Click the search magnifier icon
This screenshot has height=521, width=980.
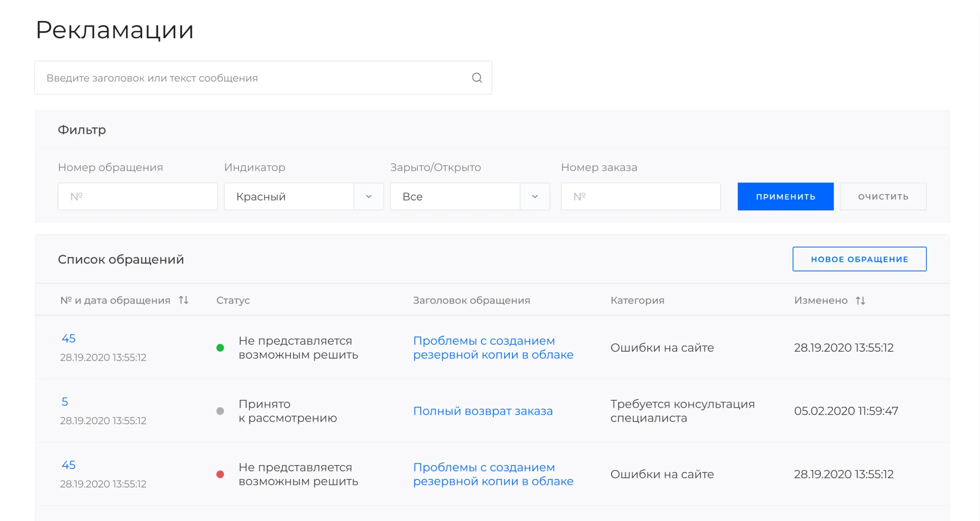click(x=477, y=78)
